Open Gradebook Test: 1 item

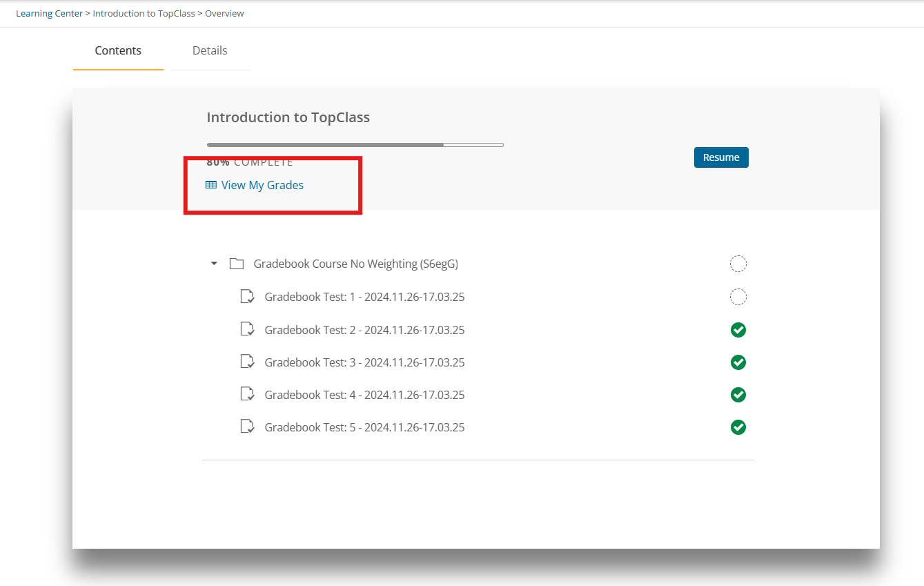point(364,297)
